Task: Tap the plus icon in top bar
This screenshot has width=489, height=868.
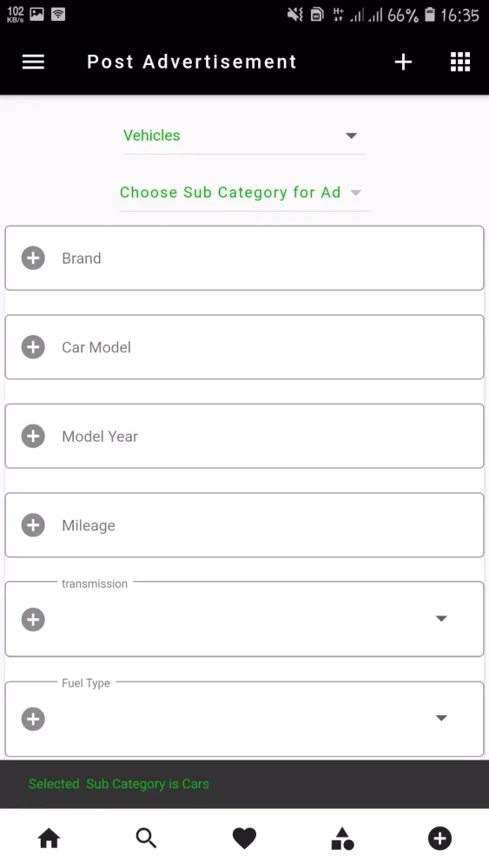Action: click(x=403, y=62)
